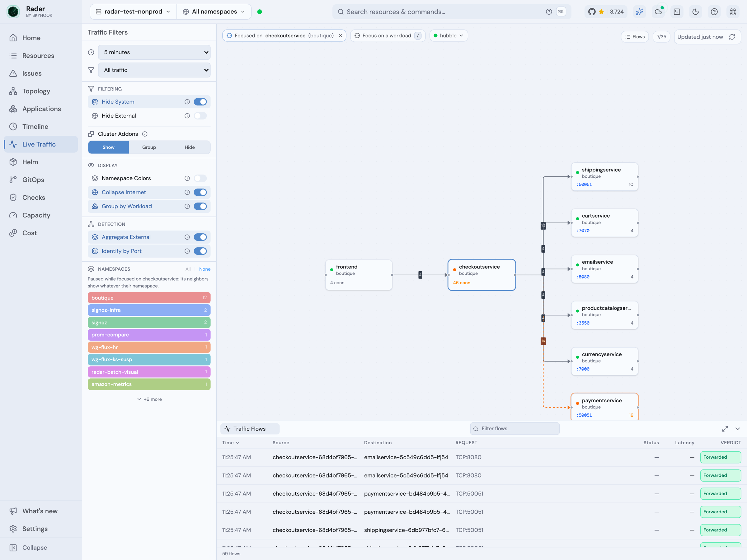
Task: Open the Traffic Flows tab
Action: point(250,429)
